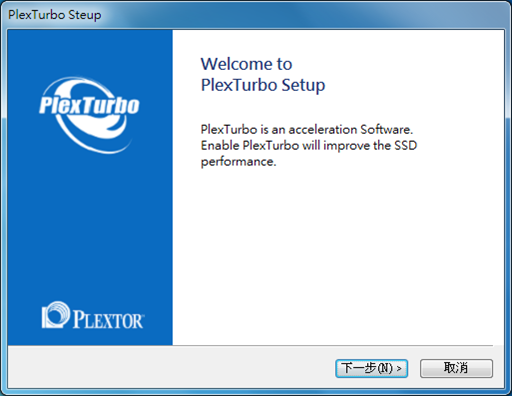Image resolution: width=512 pixels, height=396 pixels.
Task: Click the 取消 cancel button
Action: [456, 368]
